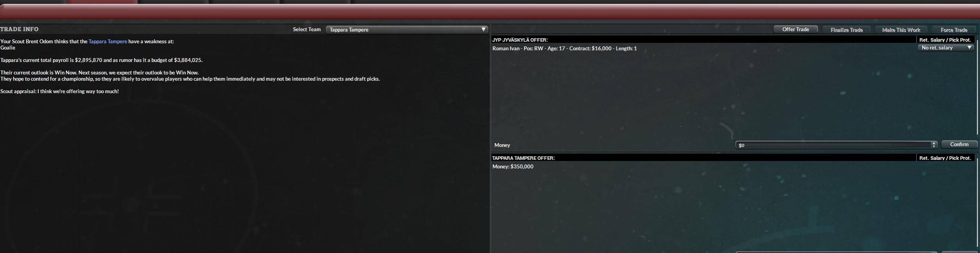Expand the No ret. salary dropdown
The height and width of the screenshot is (253, 980).
(x=946, y=48)
